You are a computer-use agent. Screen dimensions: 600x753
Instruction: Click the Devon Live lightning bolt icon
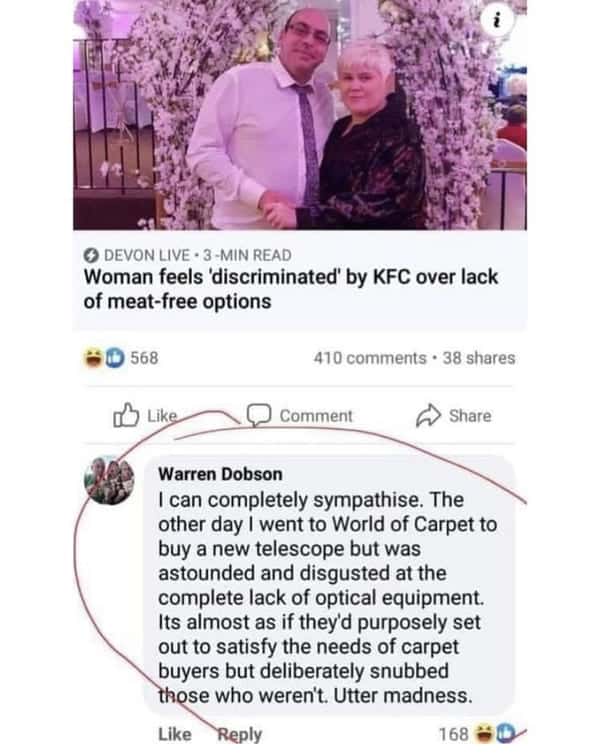pyautogui.click(x=91, y=255)
